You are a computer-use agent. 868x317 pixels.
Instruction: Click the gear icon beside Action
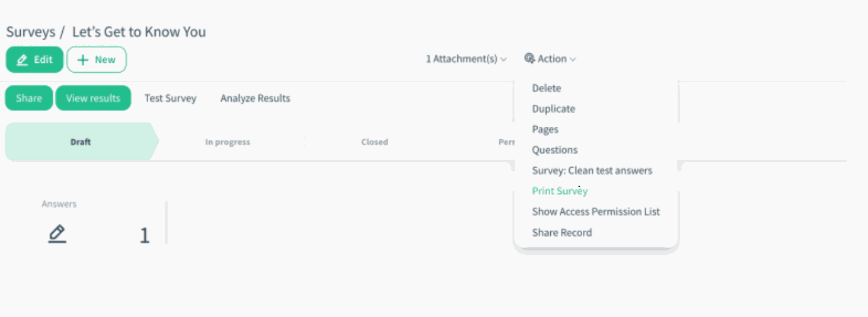click(x=529, y=58)
